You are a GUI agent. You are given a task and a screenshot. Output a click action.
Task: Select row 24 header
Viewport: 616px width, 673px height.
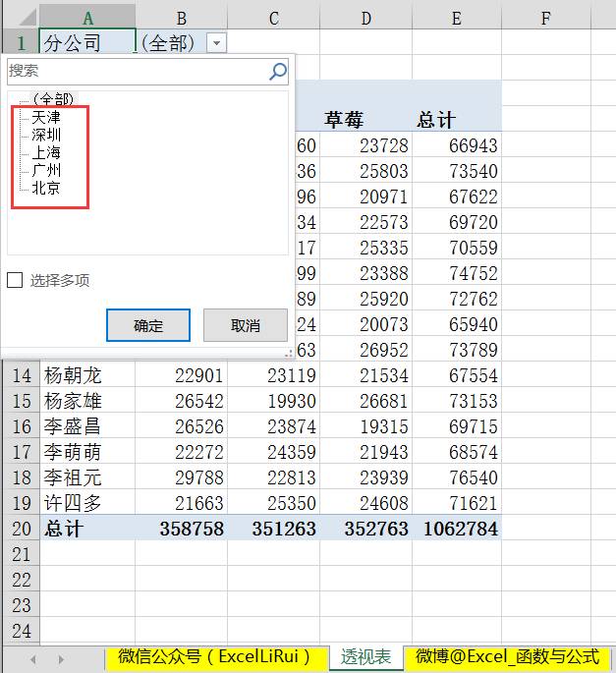point(22,631)
